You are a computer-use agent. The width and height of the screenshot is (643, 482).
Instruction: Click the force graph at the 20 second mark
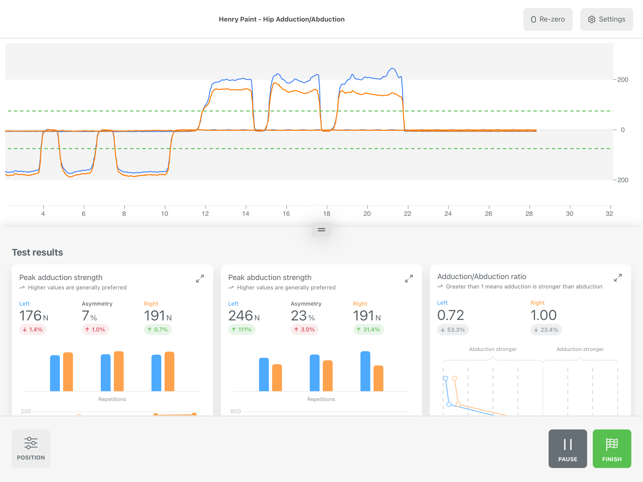click(367, 130)
